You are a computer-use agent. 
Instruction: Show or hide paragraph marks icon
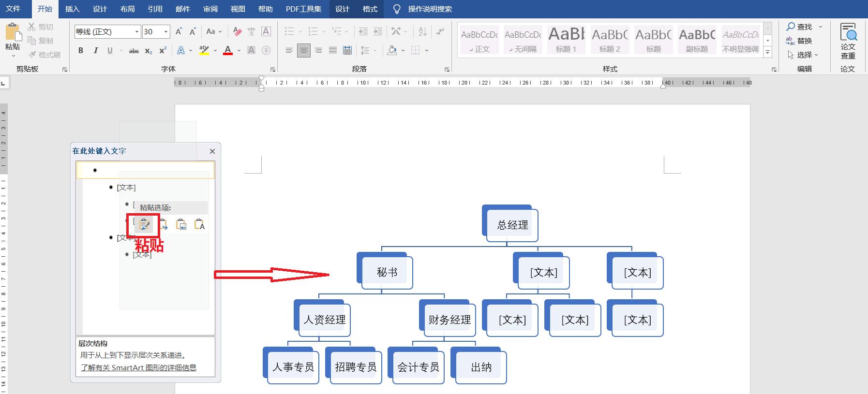440,31
